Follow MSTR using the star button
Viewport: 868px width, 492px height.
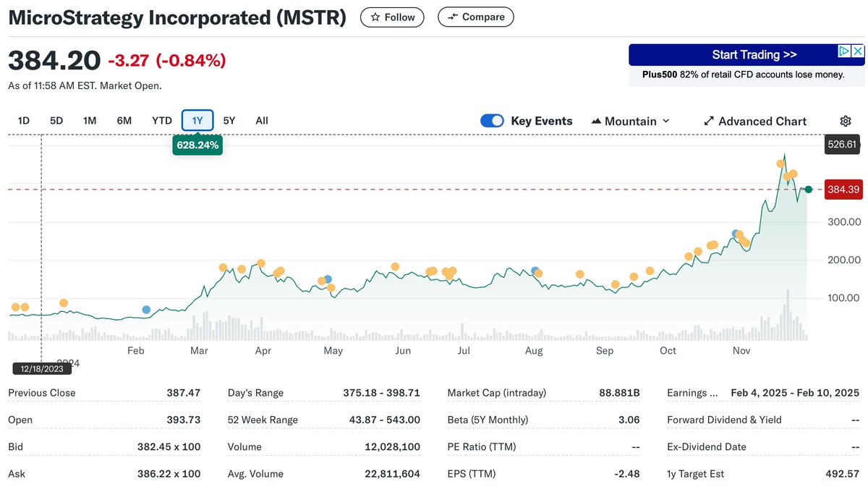[392, 17]
